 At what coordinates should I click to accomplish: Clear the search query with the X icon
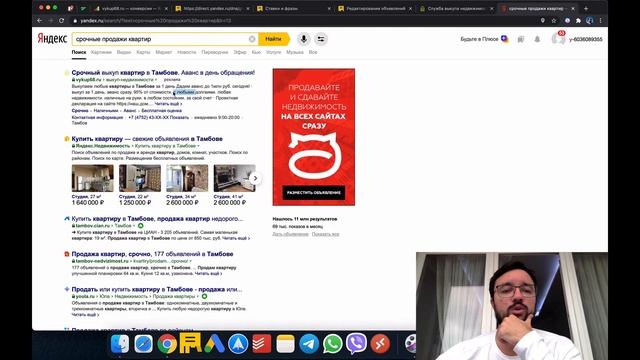click(252, 39)
